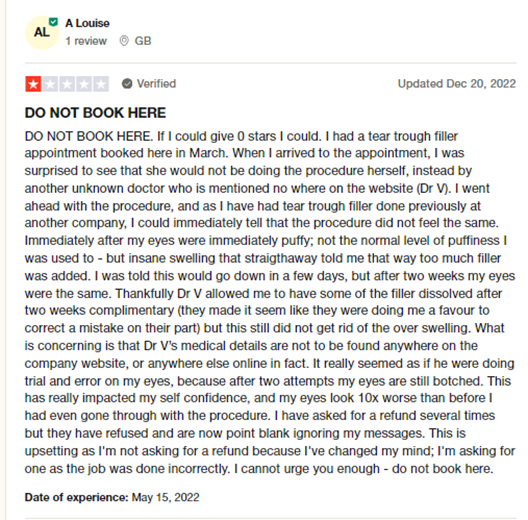Click the review line 'trial and error on my eyes'
This screenshot has width=528, height=520.
coord(268,381)
